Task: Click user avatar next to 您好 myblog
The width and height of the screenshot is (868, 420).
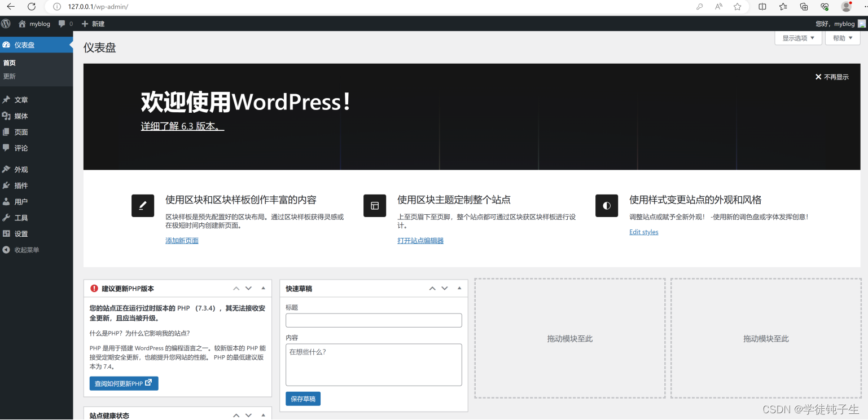Action: coord(862,24)
